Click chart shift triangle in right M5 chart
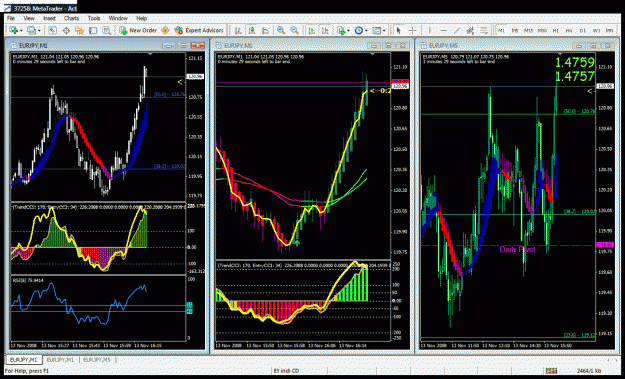Image resolution: width=625 pixels, height=379 pixels. (x=560, y=53)
